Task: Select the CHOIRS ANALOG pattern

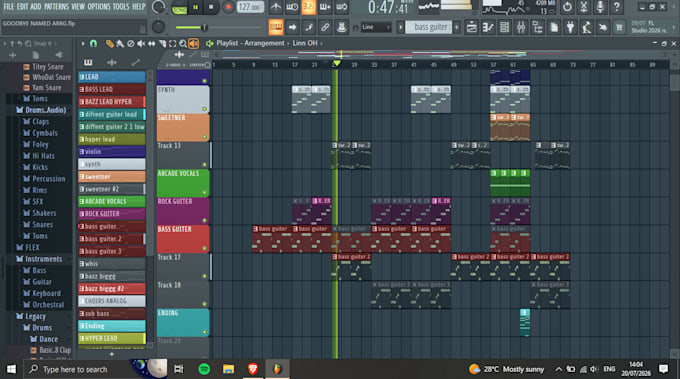Action: coord(111,301)
